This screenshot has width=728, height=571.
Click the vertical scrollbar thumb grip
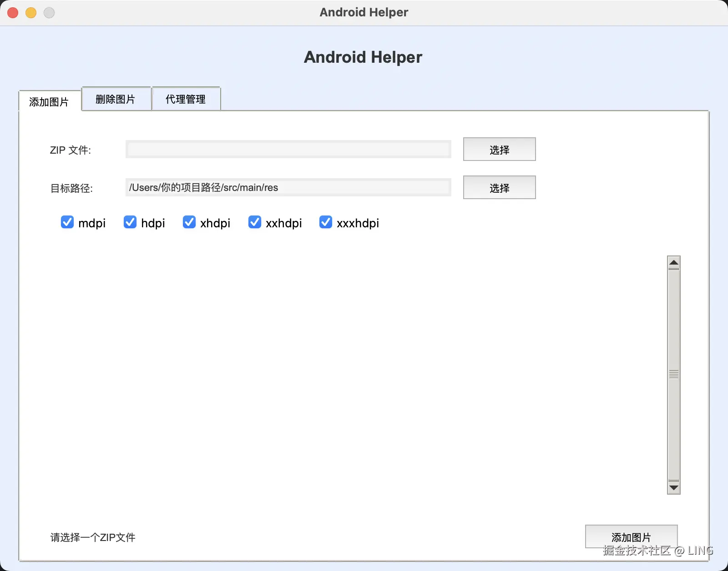[x=674, y=374]
